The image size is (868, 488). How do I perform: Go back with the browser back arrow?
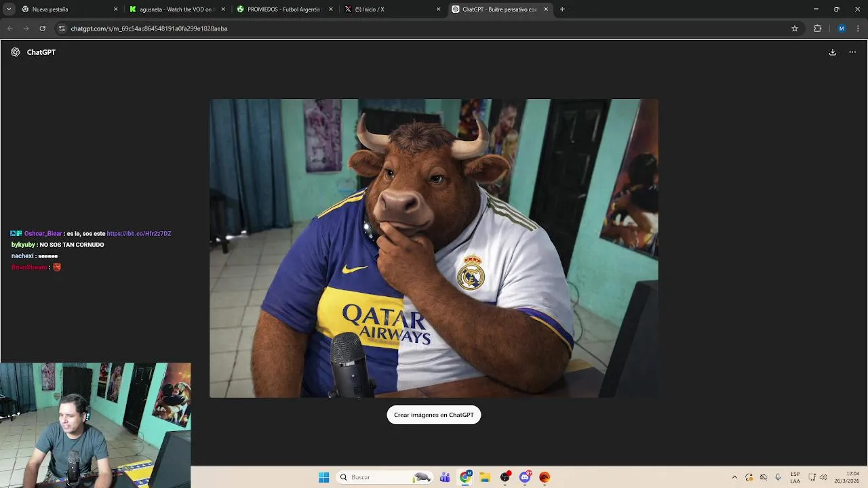[x=9, y=28]
